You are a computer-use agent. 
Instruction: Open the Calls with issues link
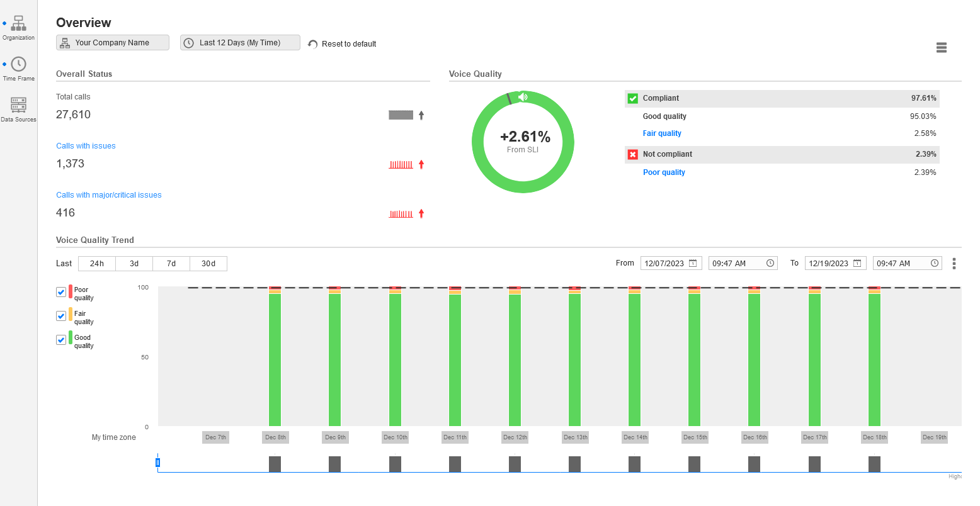point(86,146)
